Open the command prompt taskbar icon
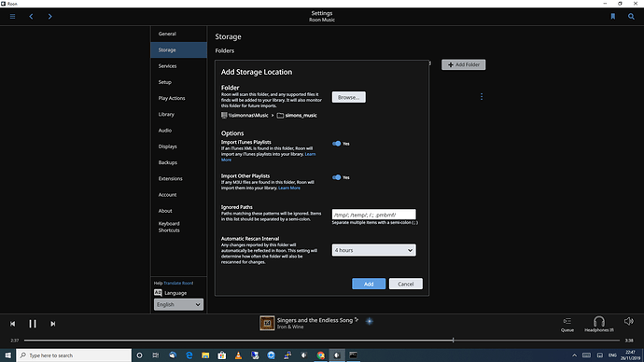The width and height of the screenshot is (644, 362). coord(353,355)
